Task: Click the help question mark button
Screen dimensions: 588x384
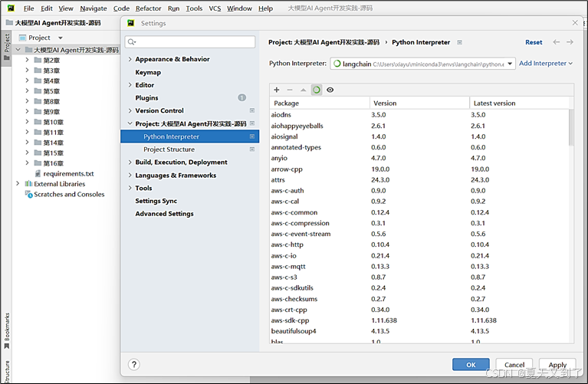Action: (134, 365)
